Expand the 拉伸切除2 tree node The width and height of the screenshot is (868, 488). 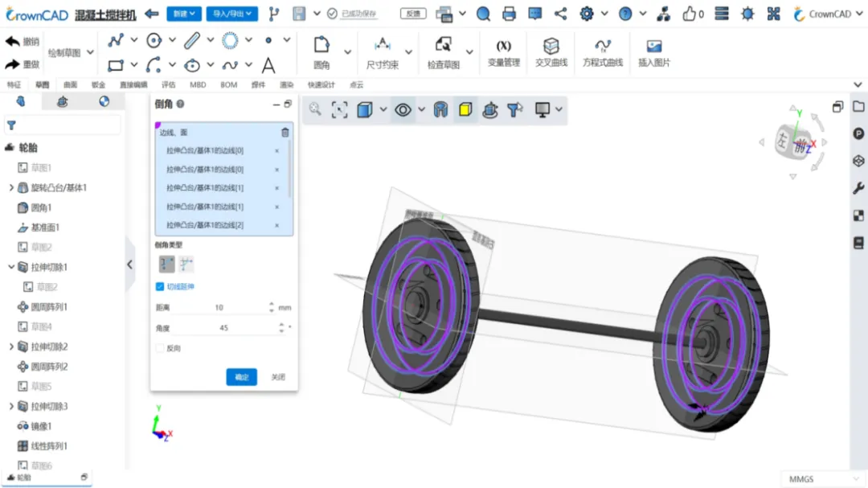click(x=11, y=347)
